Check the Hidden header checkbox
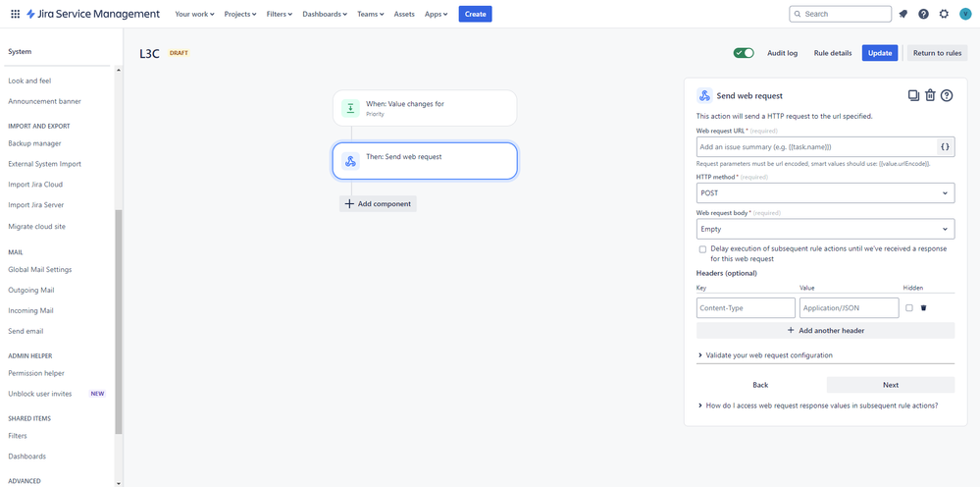Image resolution: width=980 pixels, height=487 pixels. pos(908,307)
